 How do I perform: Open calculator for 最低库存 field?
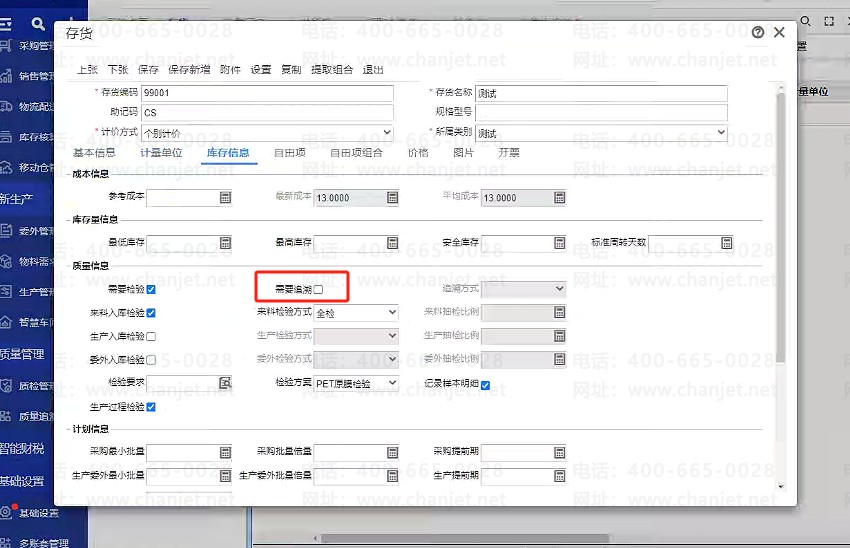pos(226,243)
